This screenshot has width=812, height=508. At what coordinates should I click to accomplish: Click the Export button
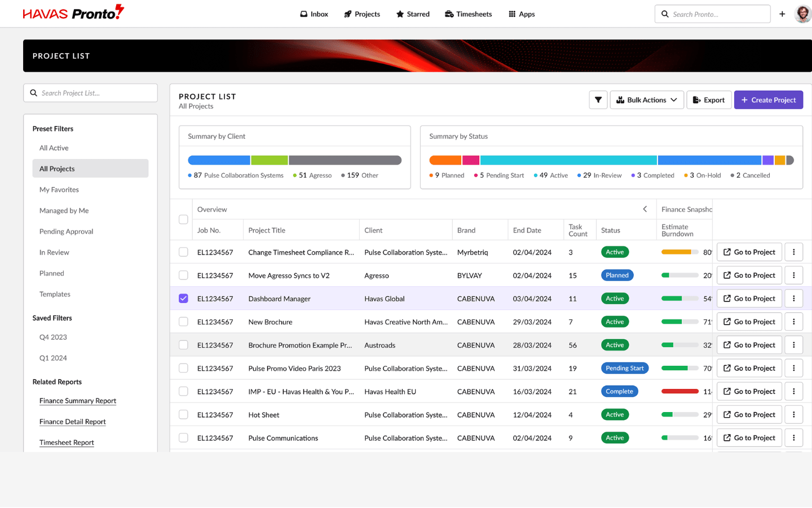click(709, 100)
